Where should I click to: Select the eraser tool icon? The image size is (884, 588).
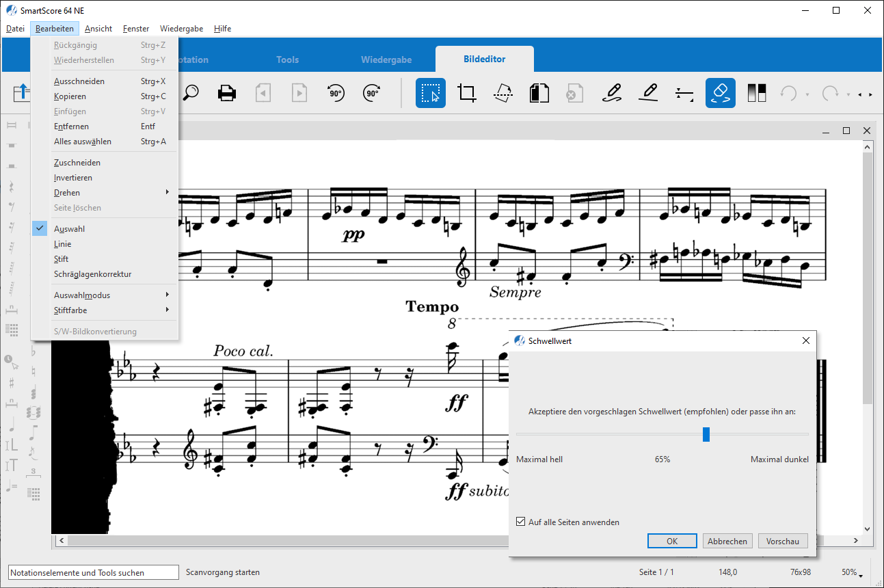(721, 93)
